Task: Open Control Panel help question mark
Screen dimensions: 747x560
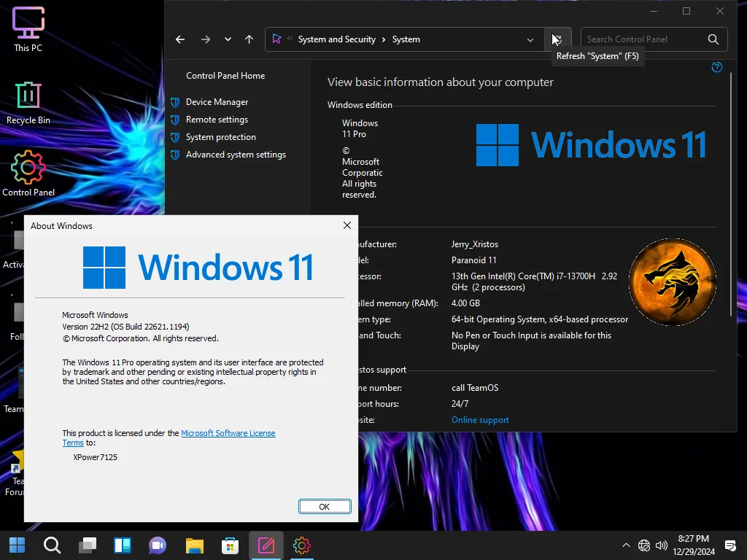Action: [716, 67]
